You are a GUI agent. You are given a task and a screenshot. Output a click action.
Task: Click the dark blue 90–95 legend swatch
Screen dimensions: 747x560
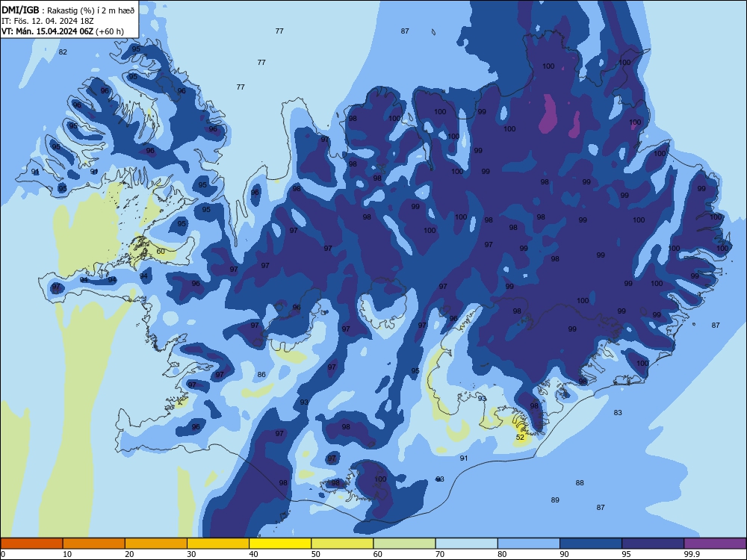(x=591, y=544)
